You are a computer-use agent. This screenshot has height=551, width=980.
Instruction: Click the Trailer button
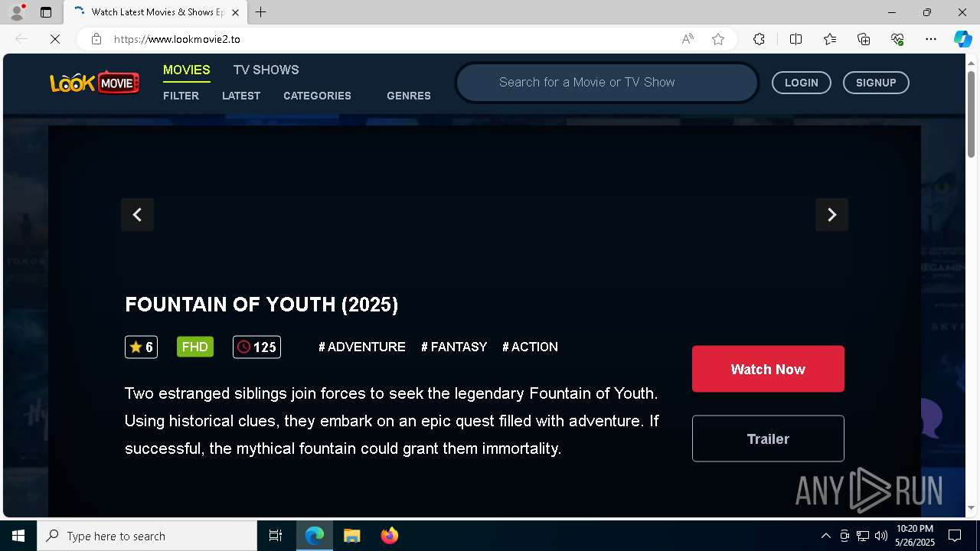768,439
